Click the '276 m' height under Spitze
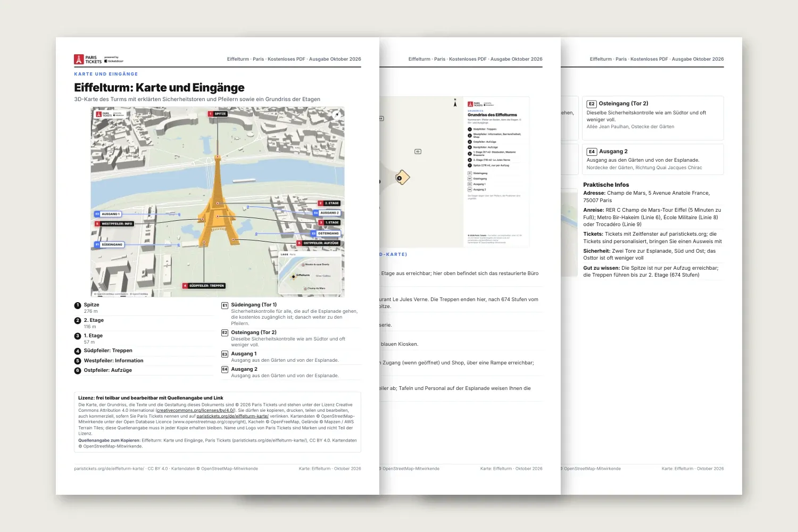Viewport: 798px width, 532px height. tap(90, 311)
